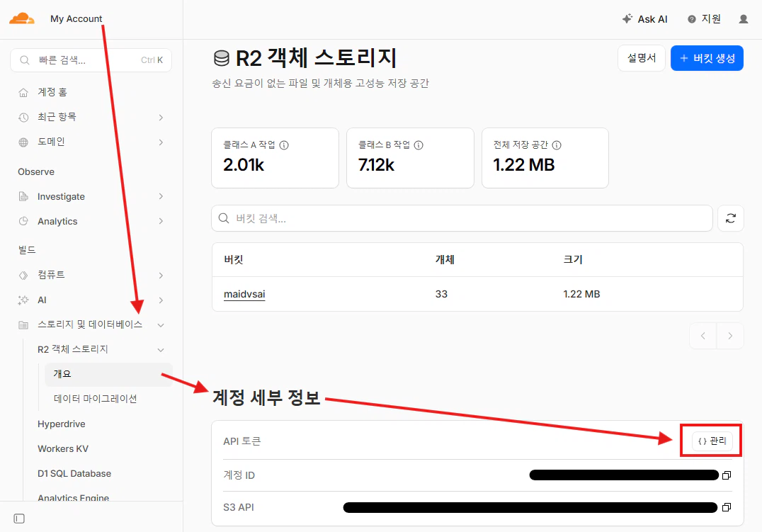Click the 계정 ID label
Image resolution: width=762 pixels, height=532 pixels.
click(239, 475)
